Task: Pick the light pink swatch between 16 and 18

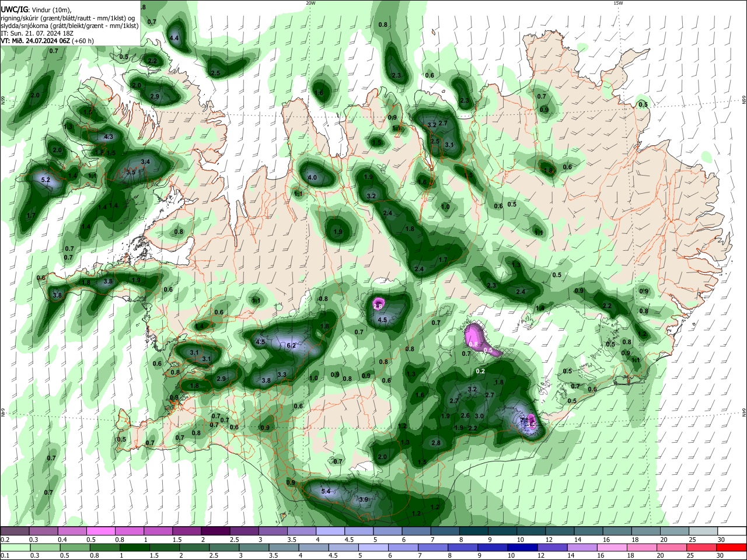Action: pos(612,548)
